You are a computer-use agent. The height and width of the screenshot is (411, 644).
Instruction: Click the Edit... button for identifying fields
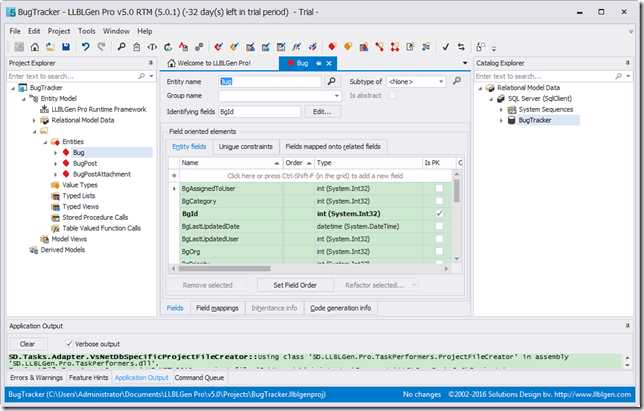point(322,112)
